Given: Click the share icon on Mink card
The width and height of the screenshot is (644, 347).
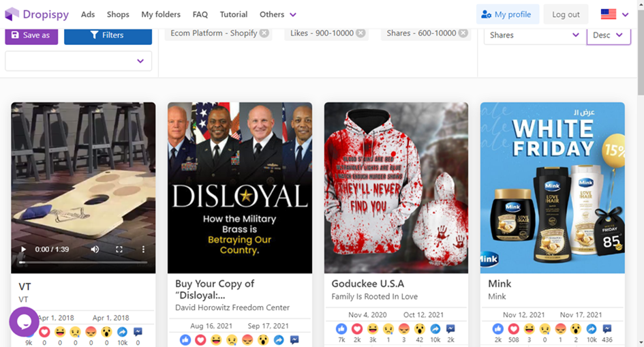Looking at the screenshot, I should [x=592, y=329].
